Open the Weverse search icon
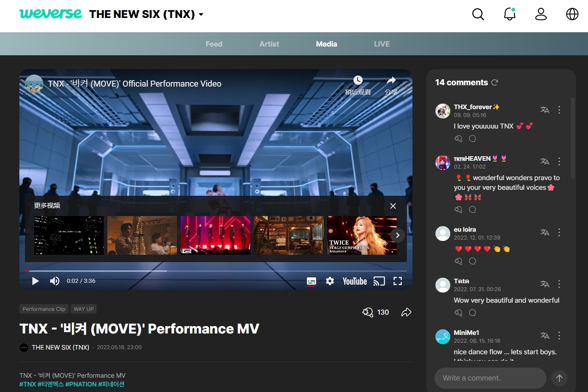This screenshot has width=588, height=392. (x=478, y=14)
